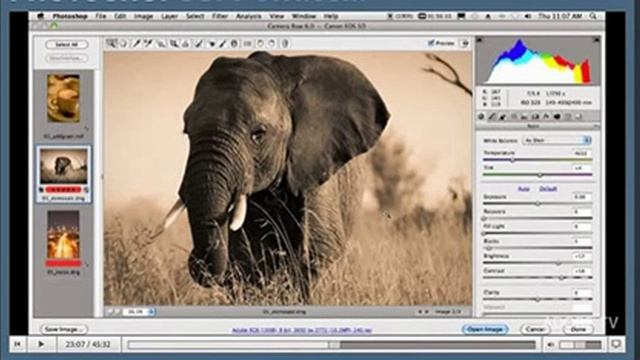Screen dimensions: 640x360
Task: Switch to the Lens Corrections panel icon
Action: [536, 117]
